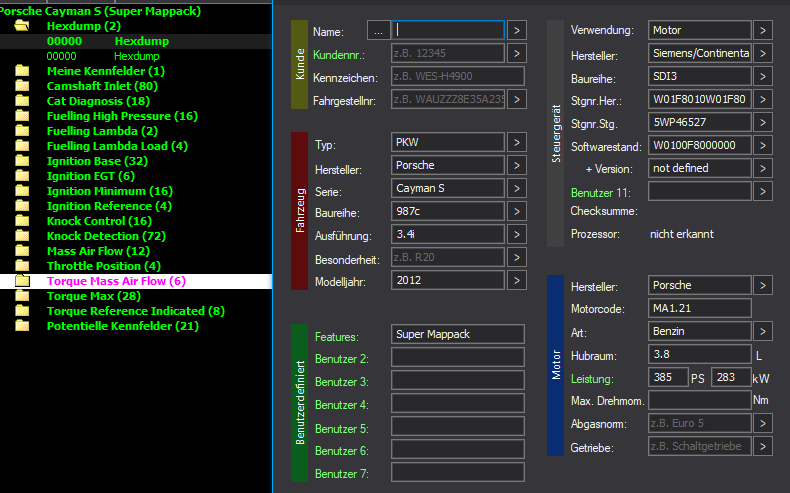This screenshot has height=493, width=790.
Task: Click folder icon beside Mass Air Flow (12)
Action: point(22,251)
